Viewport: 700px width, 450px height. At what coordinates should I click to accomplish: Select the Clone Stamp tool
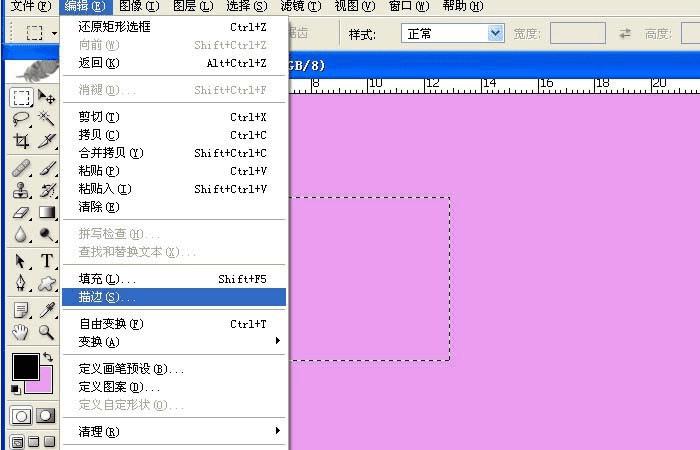pyautogui.click(x=21, y=190)
